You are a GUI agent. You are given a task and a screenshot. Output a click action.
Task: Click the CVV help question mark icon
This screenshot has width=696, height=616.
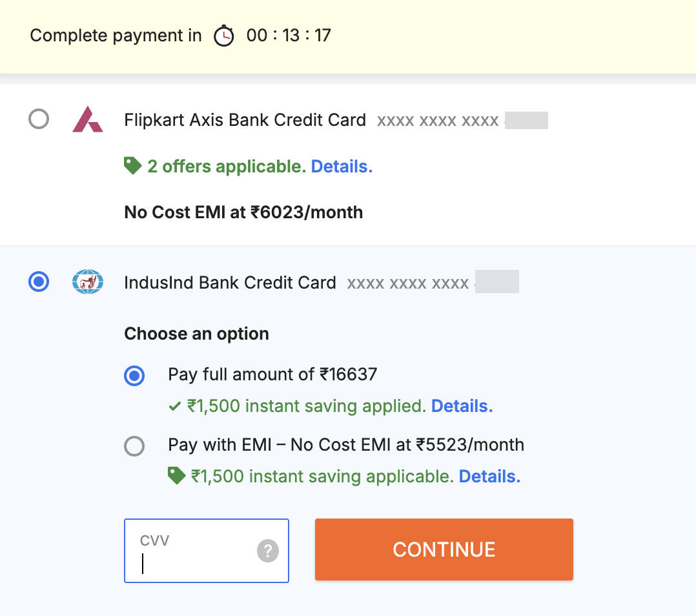point(268,551)
